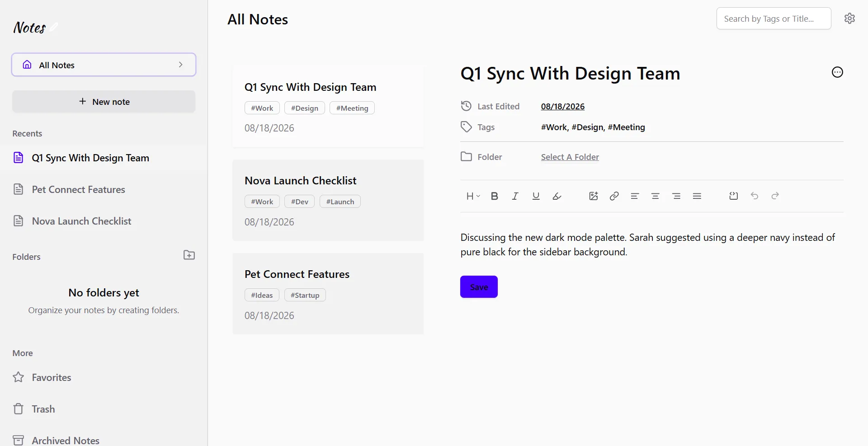Open the settings gear

pos(849,19)
